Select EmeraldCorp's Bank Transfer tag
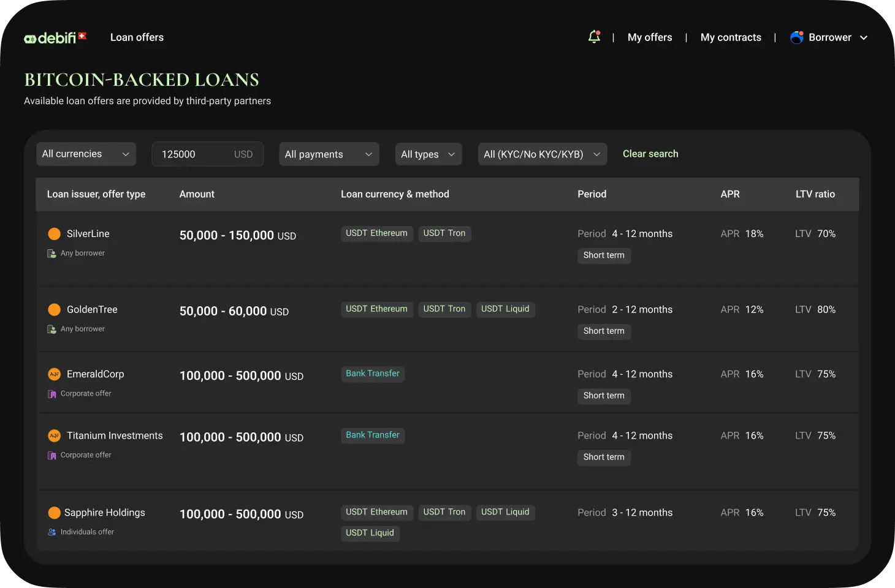 coord(373,374)
